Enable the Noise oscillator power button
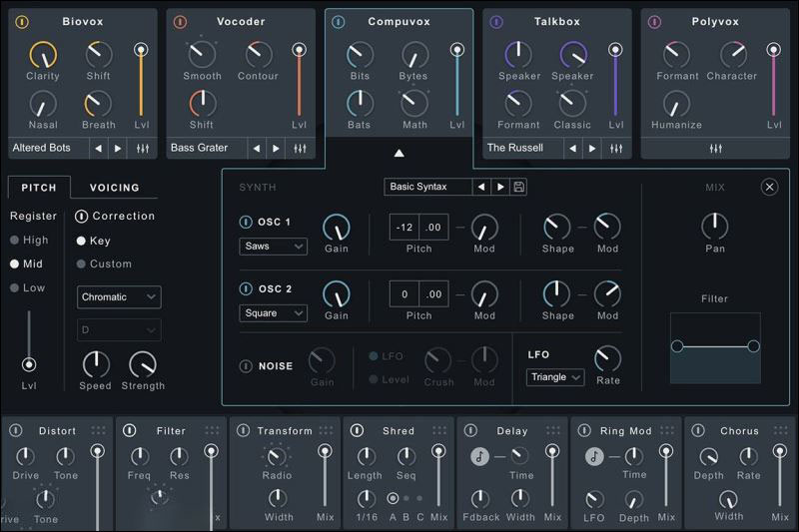799x532 pixels. click(246, 366)
